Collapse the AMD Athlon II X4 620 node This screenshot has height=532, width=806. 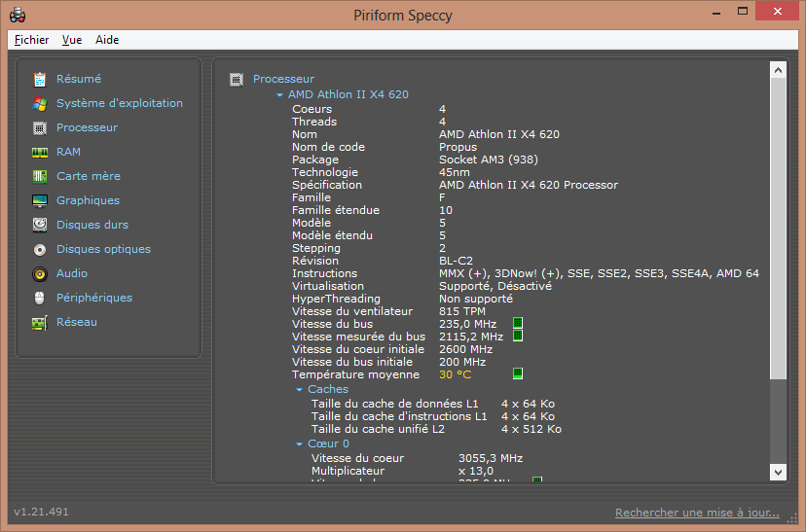[279, 95]
